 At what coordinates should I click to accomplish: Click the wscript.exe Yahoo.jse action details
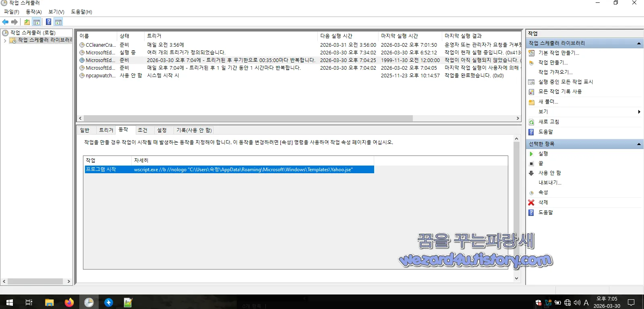[x=243, y=170]
